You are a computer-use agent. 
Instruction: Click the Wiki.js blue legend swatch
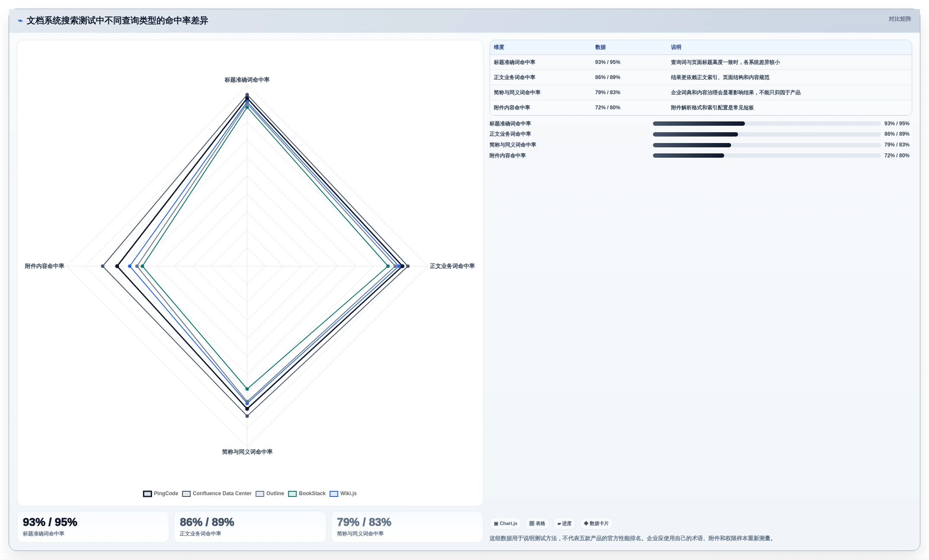(x=334, y=494)
